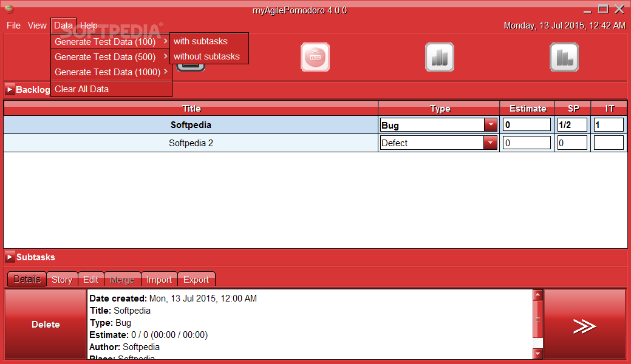
Task: Open the File menu
Action: coord(13,25)
